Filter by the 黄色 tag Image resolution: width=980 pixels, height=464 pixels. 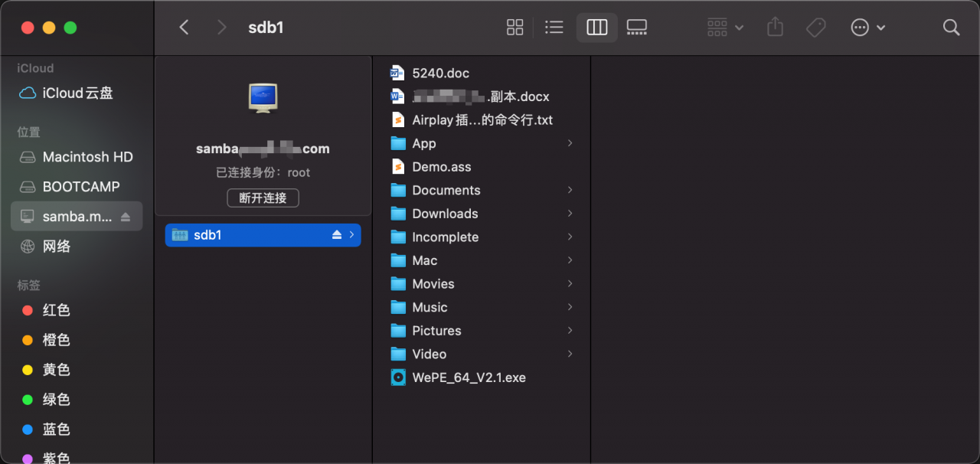[x=77, y=370]
